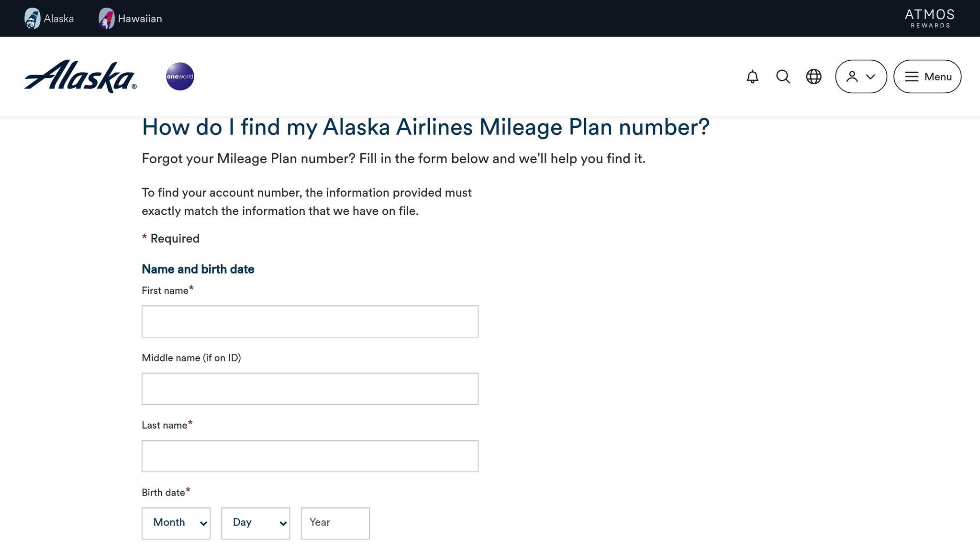Image resolution: width=980 pixels, height=551 pixels.
Task: Open the Day dropdown
Action: [x=256, y=523]
